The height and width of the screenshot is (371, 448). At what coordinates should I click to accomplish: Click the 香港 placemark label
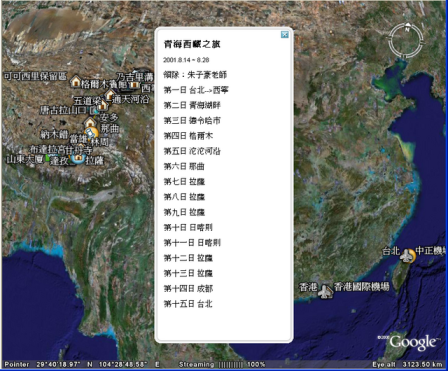click(308, 287)
